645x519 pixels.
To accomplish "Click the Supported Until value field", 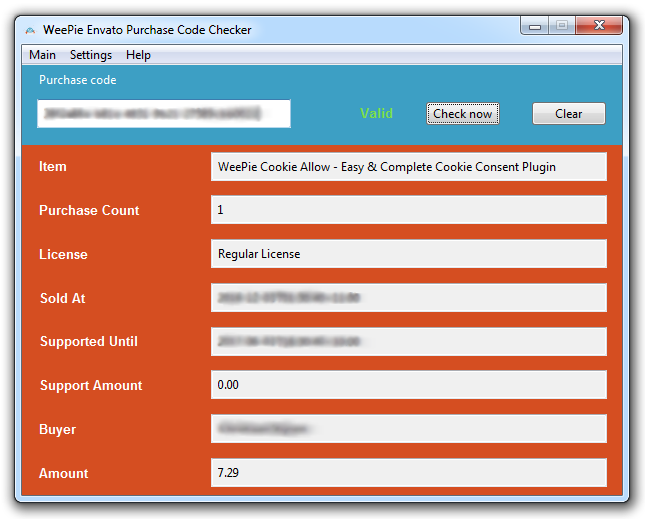I will pyautogui.click(x=408, y=341).
